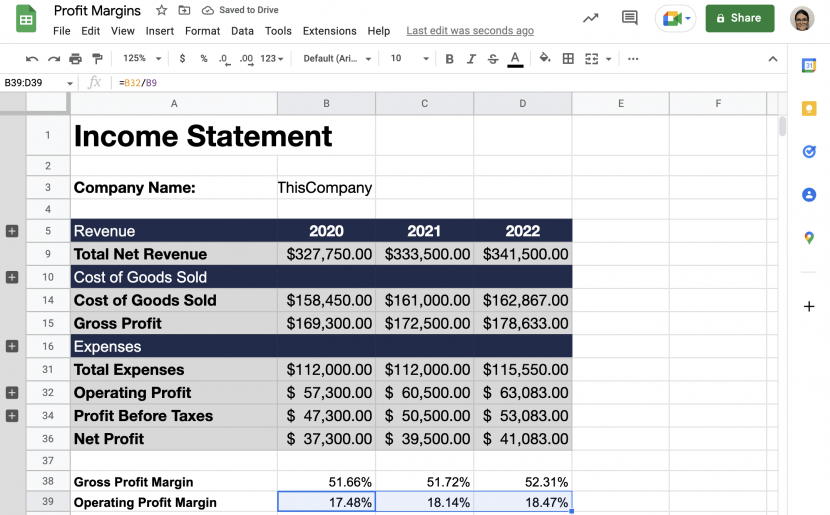Check Saved to Drive status
Viewport: 830px width, 515px height.
click(240, 10)
